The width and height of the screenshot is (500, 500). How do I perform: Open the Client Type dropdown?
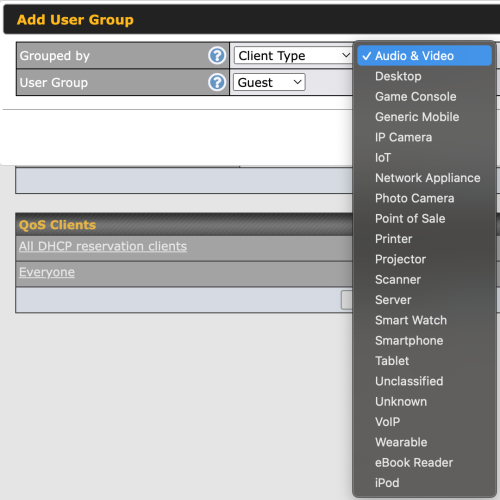point(293,55)
